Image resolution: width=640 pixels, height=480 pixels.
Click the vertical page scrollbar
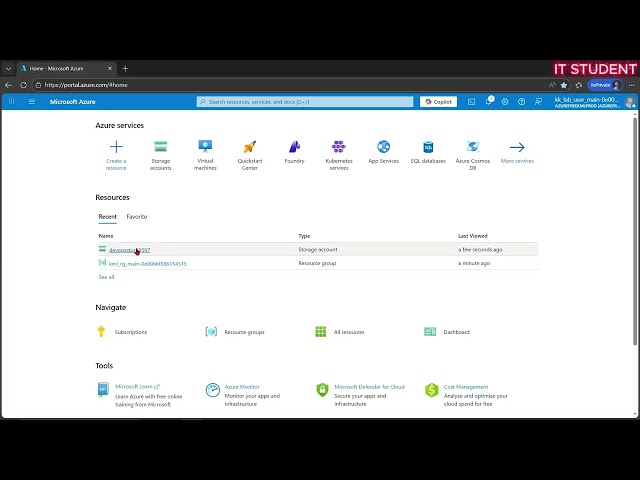tap(635, 231)
